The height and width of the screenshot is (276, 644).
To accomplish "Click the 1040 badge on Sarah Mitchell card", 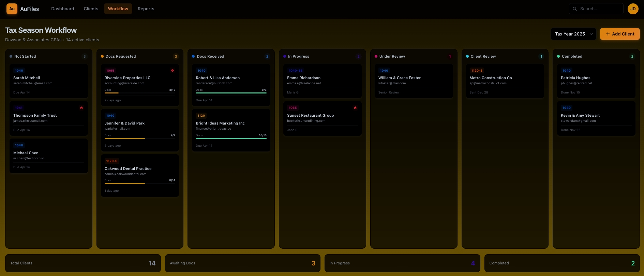I will pos(19,71).
